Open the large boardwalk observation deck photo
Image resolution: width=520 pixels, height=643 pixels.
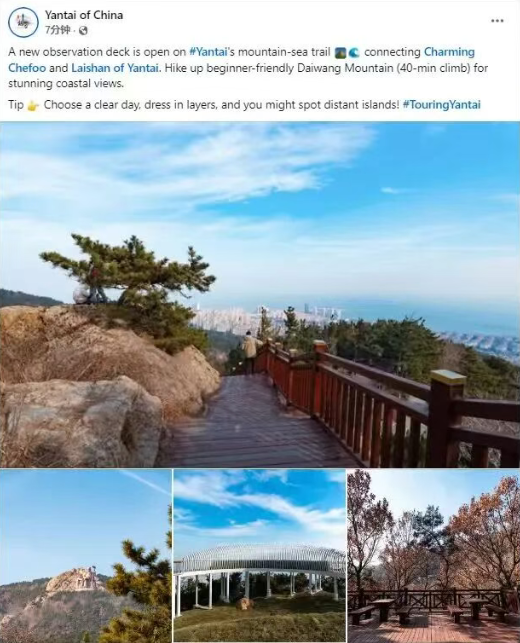(x=260, y=295)
